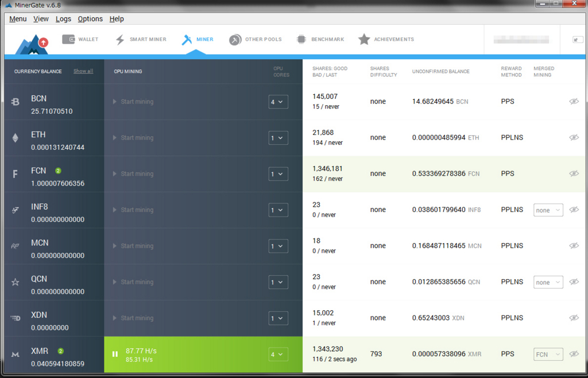Open BCN CPU cores dropdown
The width and height of the screenshot is (588, 378).
coord(278,102)
